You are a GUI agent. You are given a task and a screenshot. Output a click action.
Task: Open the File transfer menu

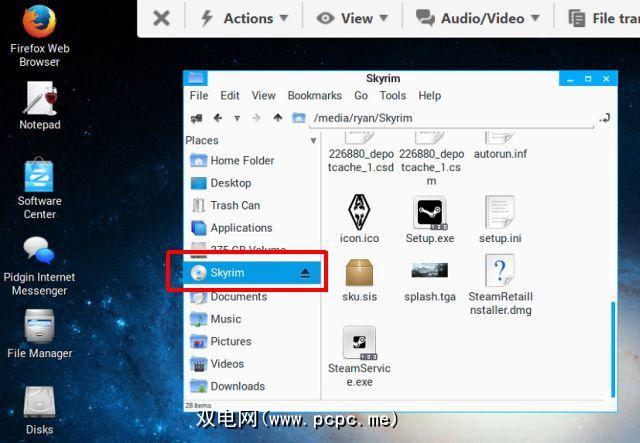(604, 18)
